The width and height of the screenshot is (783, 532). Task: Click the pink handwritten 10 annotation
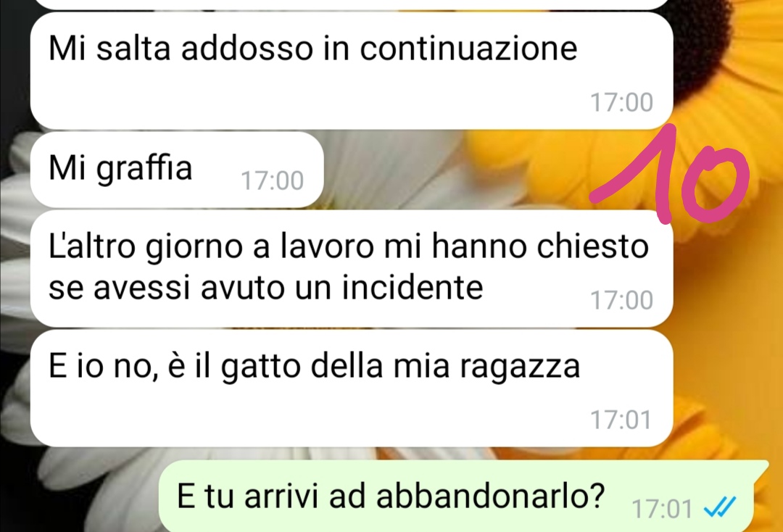(x=670, y=173)
